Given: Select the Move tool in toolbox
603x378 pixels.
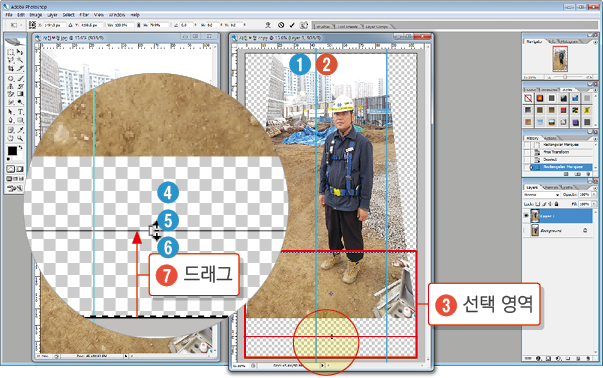Looking at the screenshot, I should [20, 52].
